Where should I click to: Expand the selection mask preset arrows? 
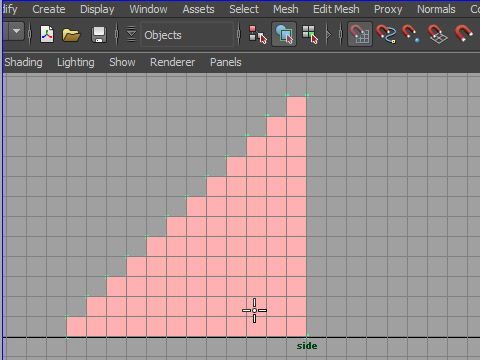(x=132, y=34)
